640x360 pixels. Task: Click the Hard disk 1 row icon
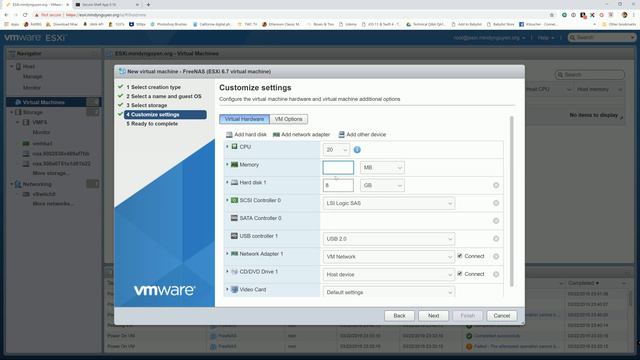[x=234, y=182]
